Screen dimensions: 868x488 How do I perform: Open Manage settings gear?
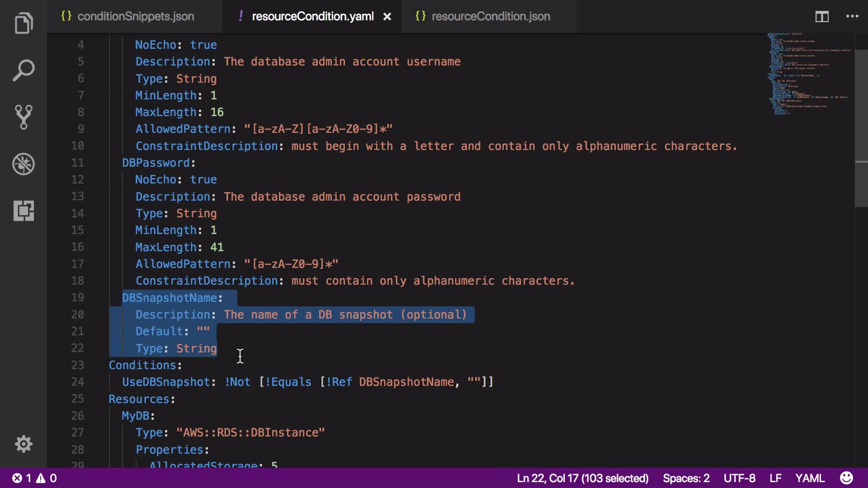click(24, 444)
